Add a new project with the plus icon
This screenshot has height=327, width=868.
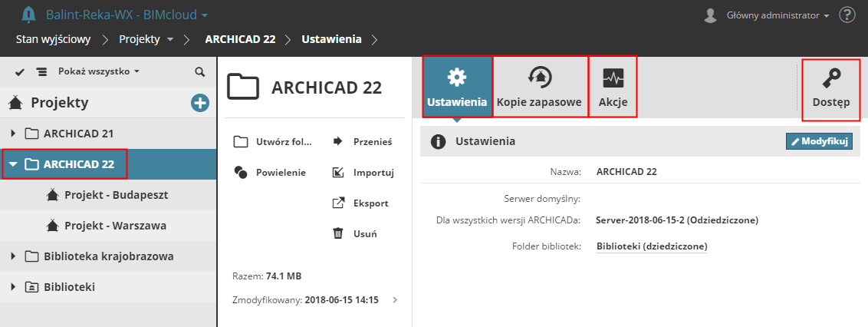pyautogui.click(x=200, y=103)
